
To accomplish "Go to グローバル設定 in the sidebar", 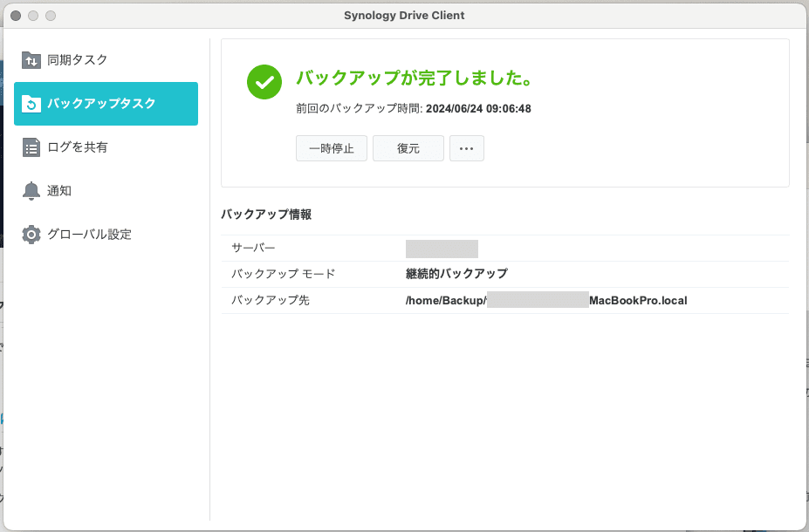I will click(89, 235).
